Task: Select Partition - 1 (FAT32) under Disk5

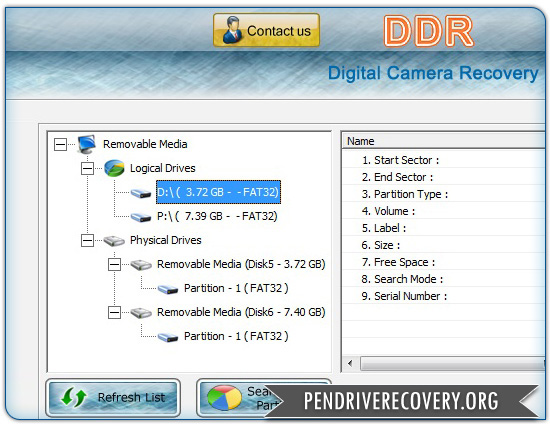Action: pos(236,288)
